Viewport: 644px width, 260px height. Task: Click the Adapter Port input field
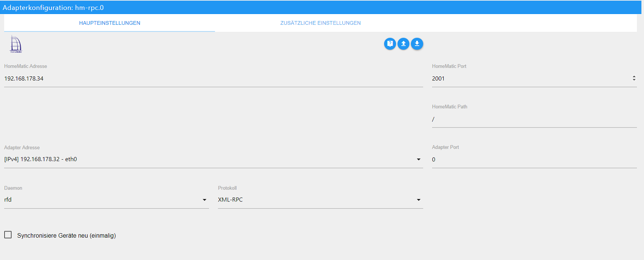535,160
